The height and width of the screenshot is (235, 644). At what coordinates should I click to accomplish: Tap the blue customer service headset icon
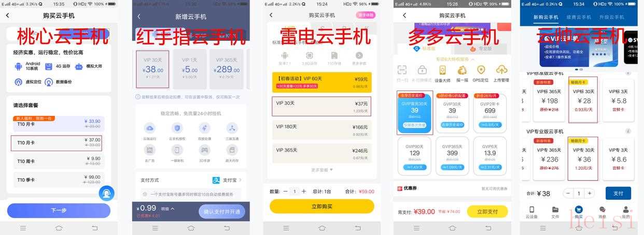[x=106, y=193]
